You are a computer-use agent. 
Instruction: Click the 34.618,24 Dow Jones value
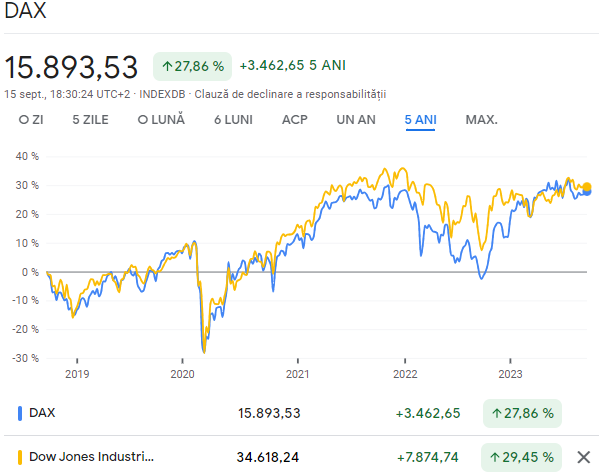pyautogui.click(x=268, y=457)
